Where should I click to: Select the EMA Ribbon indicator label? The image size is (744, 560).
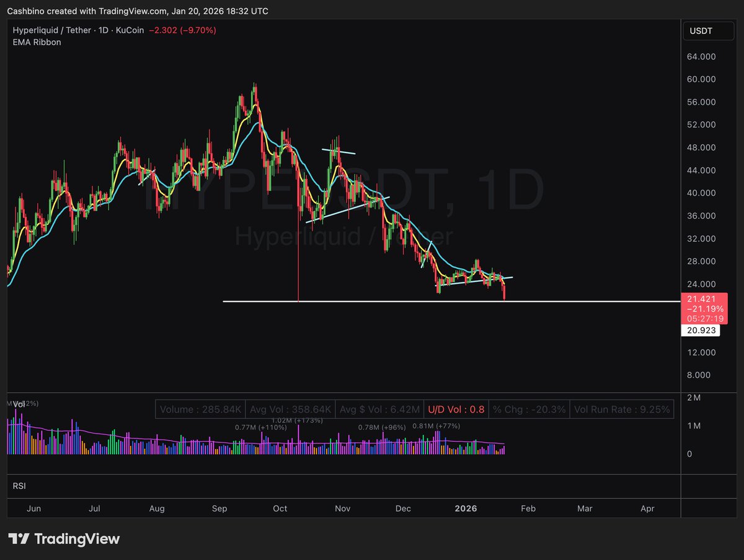37,43
